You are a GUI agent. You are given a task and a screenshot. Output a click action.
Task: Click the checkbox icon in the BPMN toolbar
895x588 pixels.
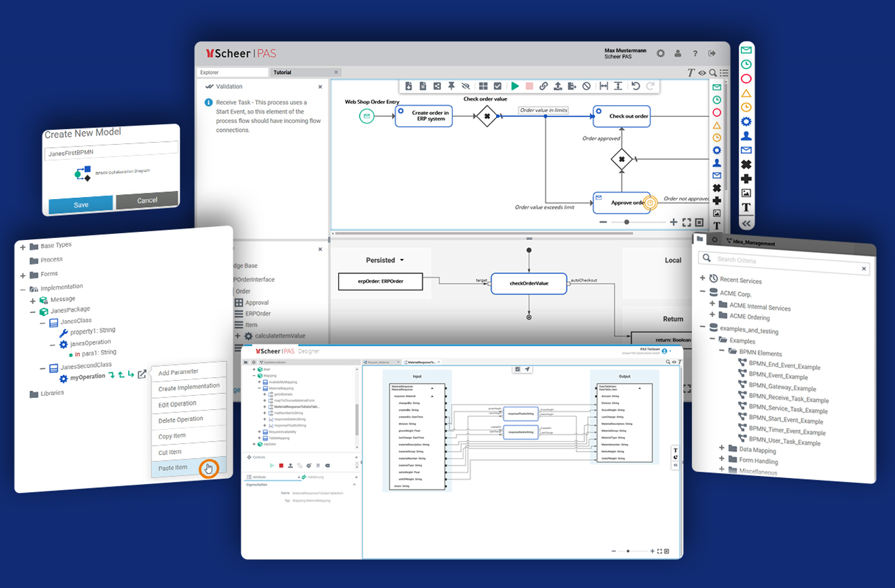498,86
